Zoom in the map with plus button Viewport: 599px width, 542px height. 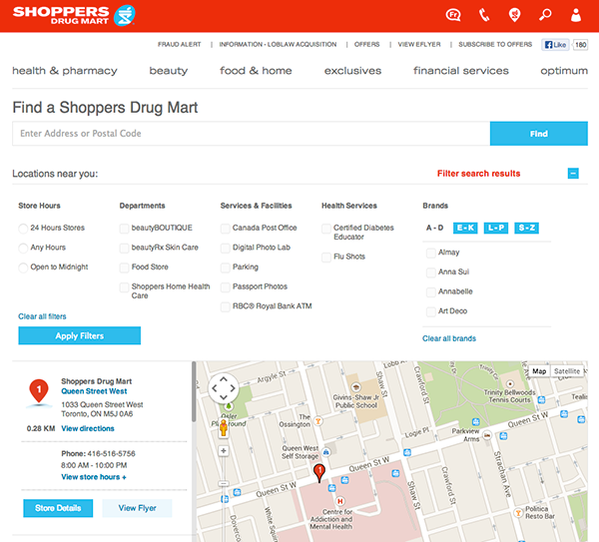(223, 451)
